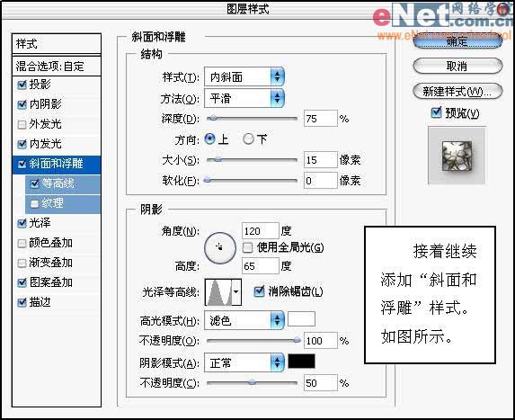Toggle the 预览 preview checkbox
Screen dimensions: 515x420
[x=436, y=112]
